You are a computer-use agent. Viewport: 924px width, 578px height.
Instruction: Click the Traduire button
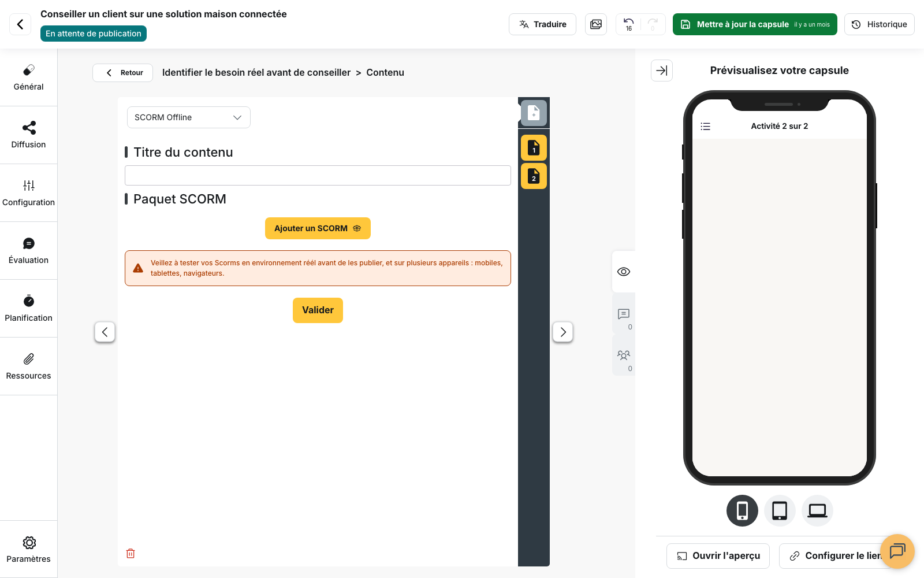click(x=542, y=24)
